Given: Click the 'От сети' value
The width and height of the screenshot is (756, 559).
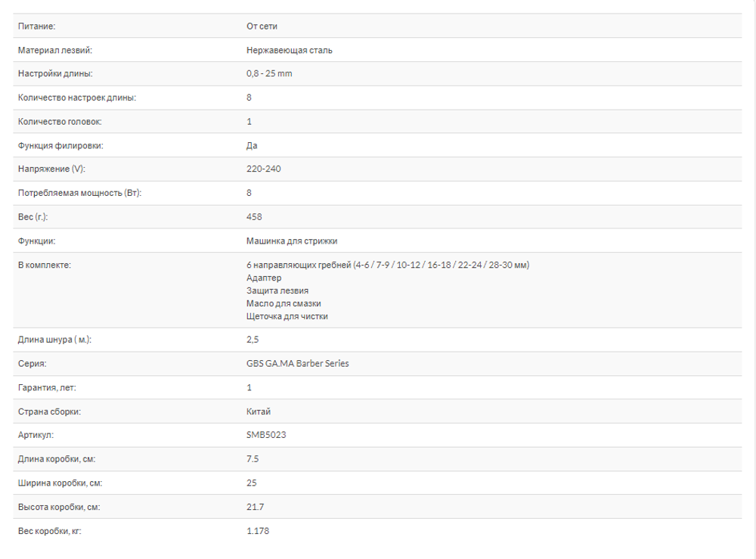Looking at the screenshot, I should pyautogui.click(x=262, y=26).
